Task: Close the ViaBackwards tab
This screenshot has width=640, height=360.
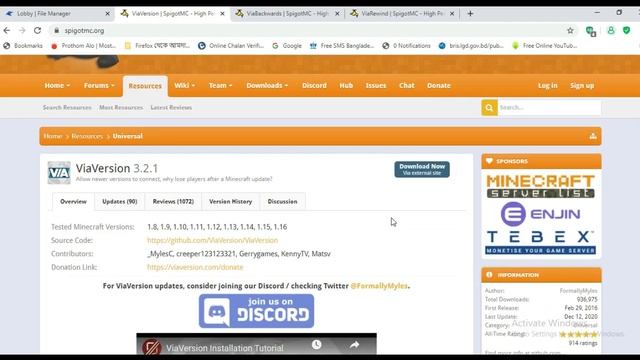Action: pos(337,13)
